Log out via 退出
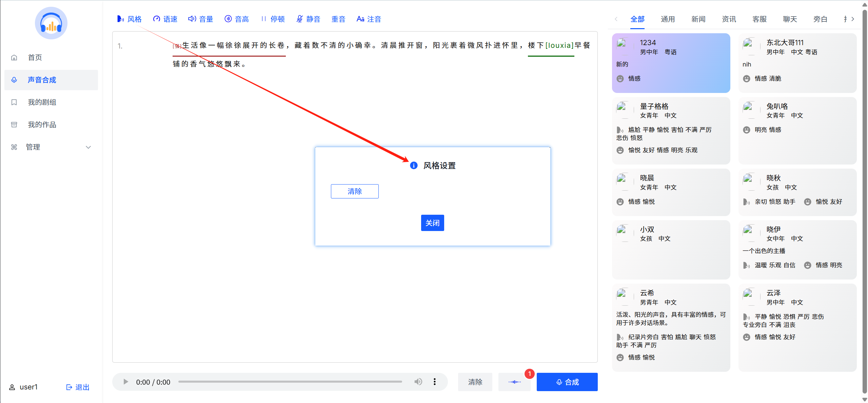The height and width of the screenshot is (403, 868). (x=78, y=387)
